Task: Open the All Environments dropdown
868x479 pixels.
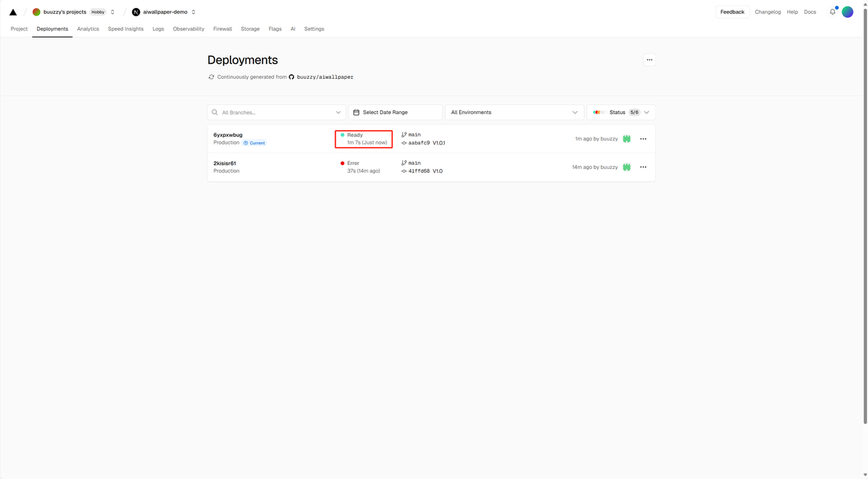Action: [x=514, y=113]
